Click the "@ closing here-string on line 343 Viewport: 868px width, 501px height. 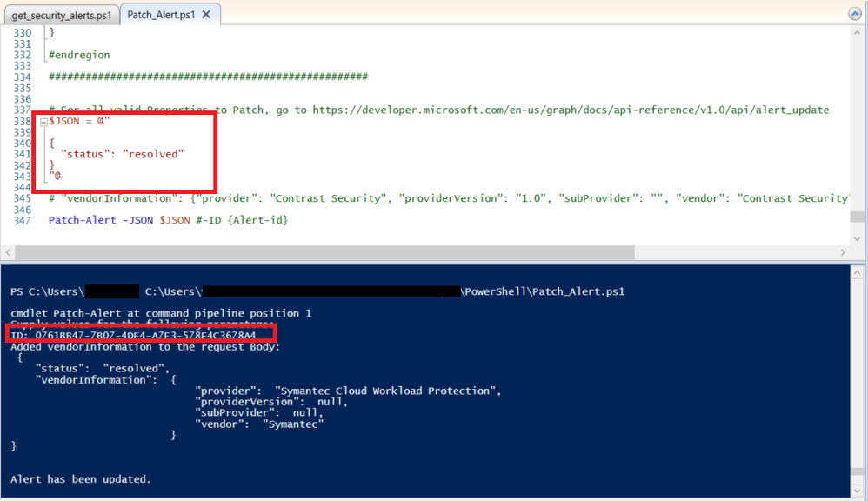pos(56,176)
